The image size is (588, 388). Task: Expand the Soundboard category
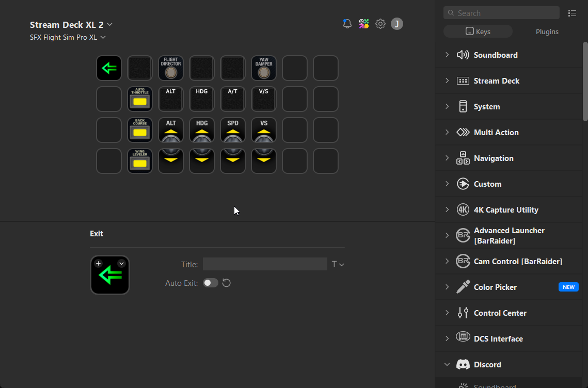tap(496, 55)
